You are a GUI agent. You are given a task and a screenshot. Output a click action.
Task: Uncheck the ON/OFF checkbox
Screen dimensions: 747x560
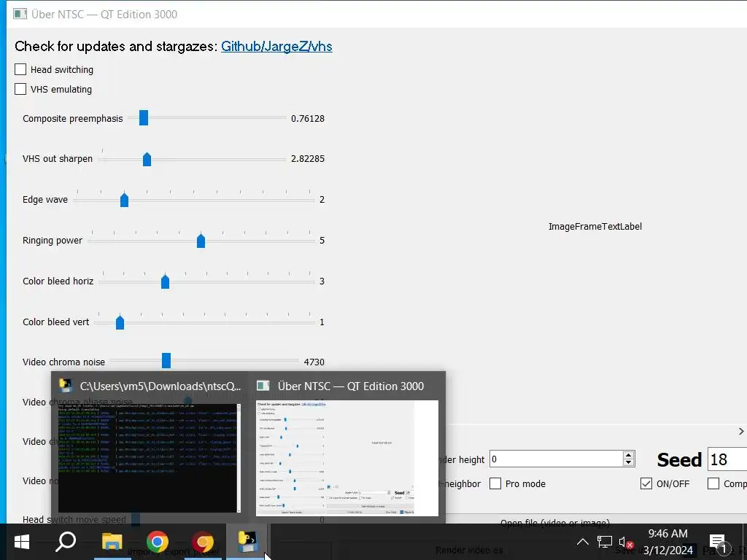tap(646, 484)
